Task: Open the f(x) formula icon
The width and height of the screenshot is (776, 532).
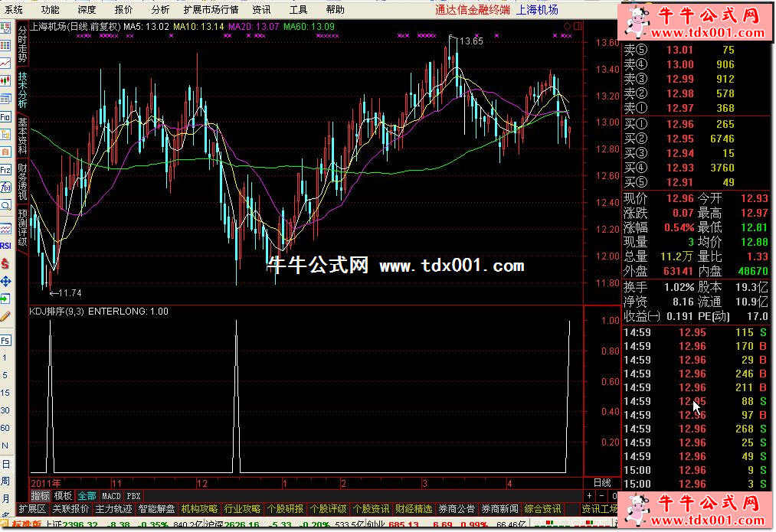Action: point(5,188)
